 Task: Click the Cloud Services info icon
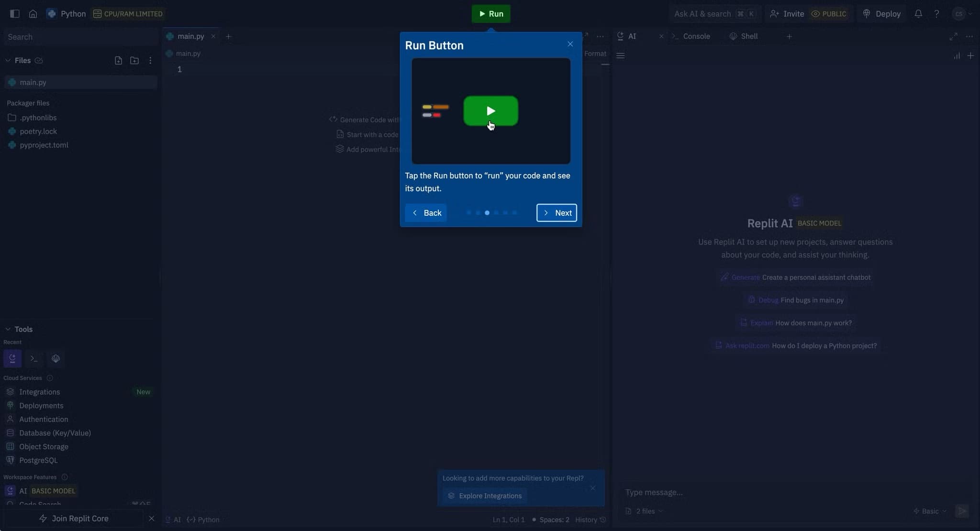pyautogui.click(x=50, y=378)
